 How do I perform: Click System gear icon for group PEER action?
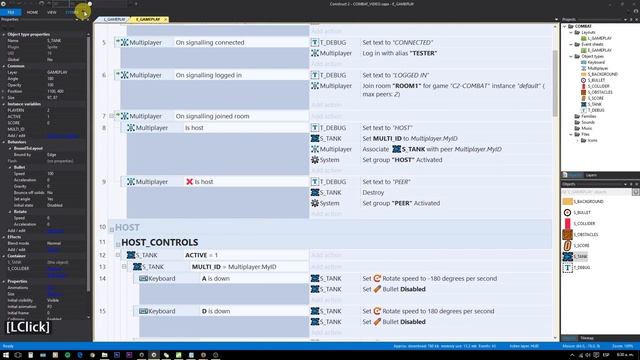click(x=315, y=203)
